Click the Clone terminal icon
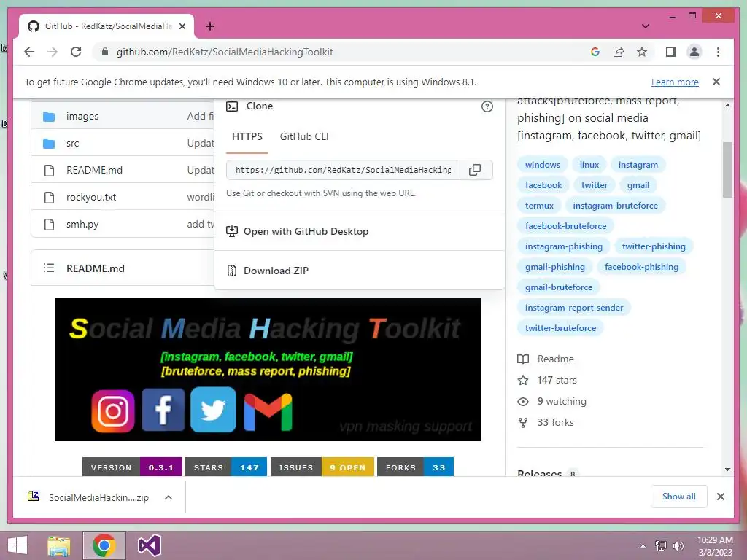 [x=232, y=106]
